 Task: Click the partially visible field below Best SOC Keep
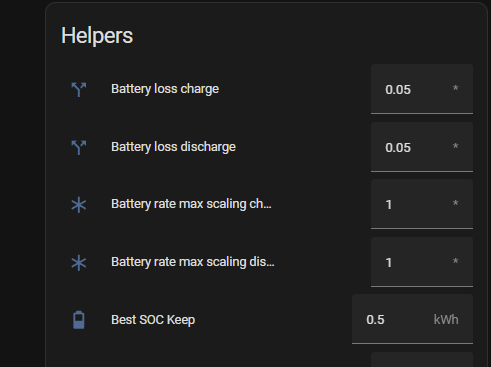click(422, 360)
